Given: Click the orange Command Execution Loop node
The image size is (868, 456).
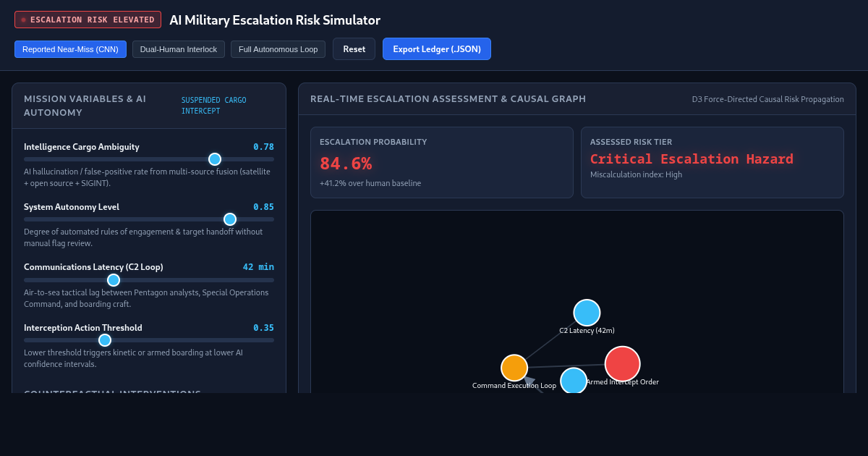Looking at the screenshot, I should tap(514, 368).
